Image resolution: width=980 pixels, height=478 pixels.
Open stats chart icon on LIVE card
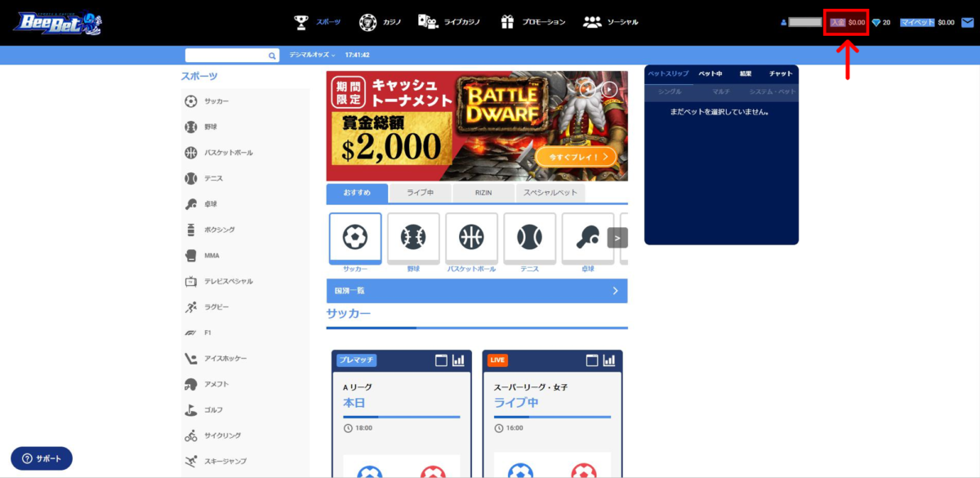pyautogui.click(x=609, y=360)
